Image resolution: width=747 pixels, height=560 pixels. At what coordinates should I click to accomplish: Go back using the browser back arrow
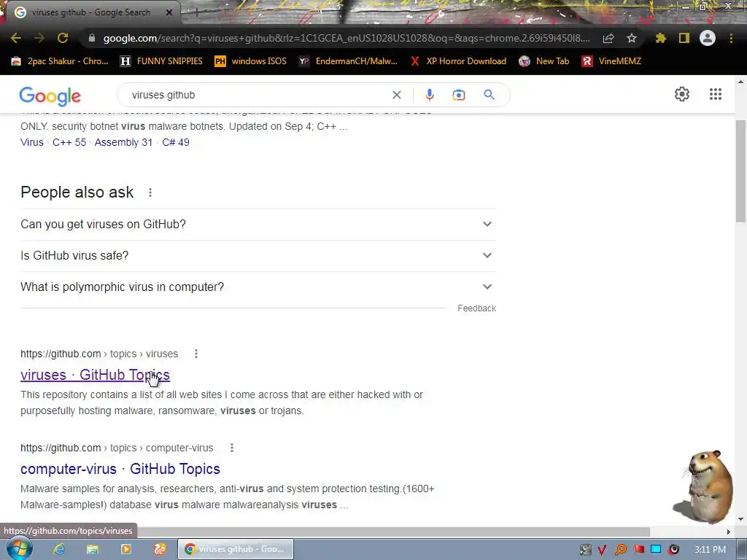tap(16, 38)
